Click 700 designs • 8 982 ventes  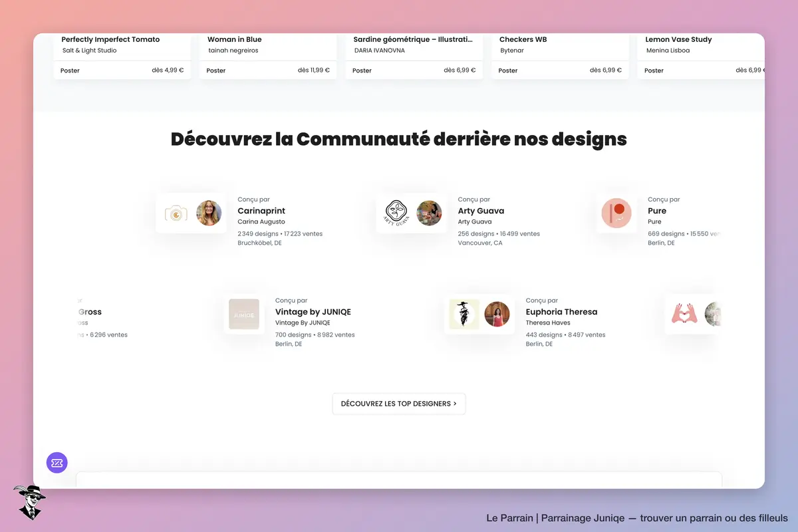(x=315, y=335)
